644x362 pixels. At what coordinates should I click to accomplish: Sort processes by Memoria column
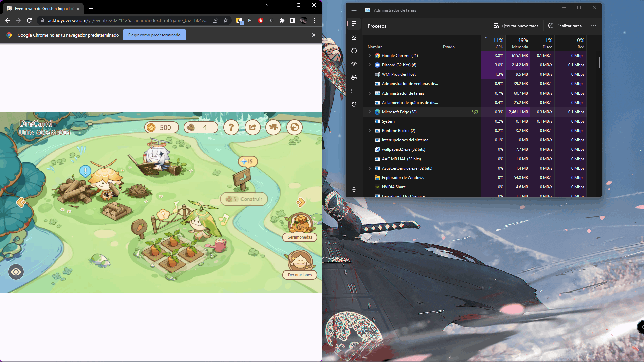click(x=519, y=43)
